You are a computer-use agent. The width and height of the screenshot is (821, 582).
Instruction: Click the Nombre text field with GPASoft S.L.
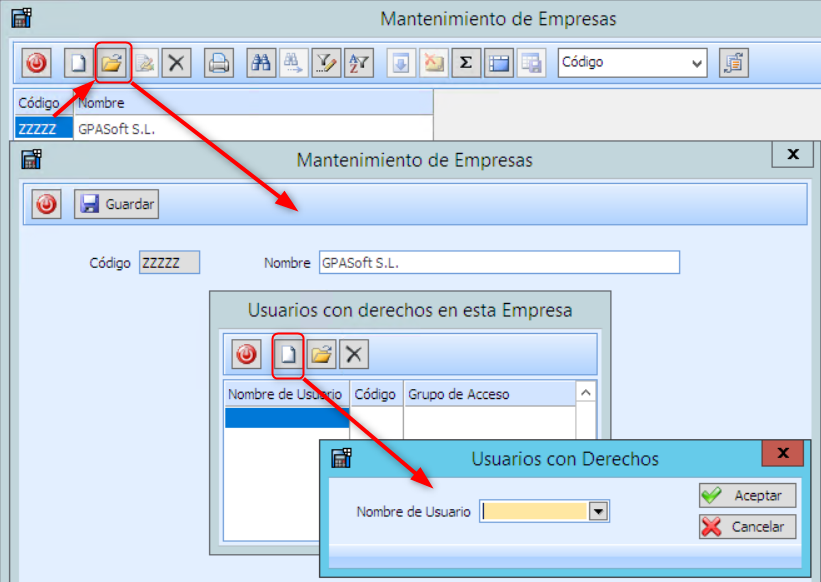click(498, 263)
